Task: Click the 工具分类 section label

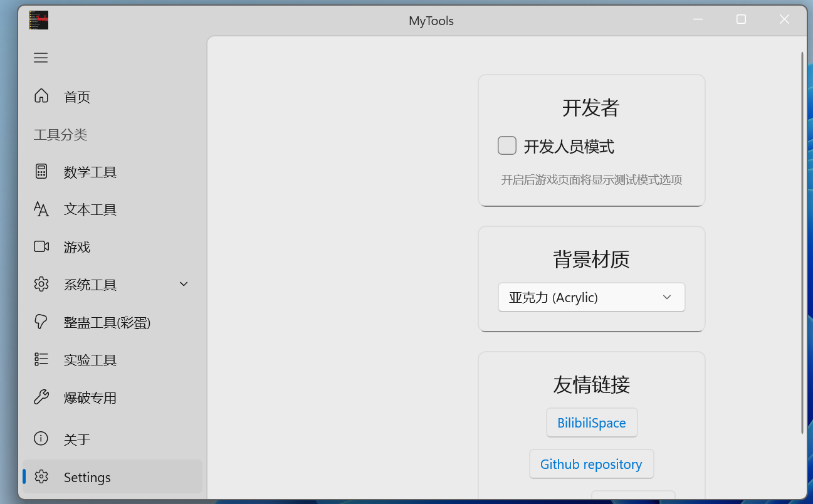Action: 60,135
